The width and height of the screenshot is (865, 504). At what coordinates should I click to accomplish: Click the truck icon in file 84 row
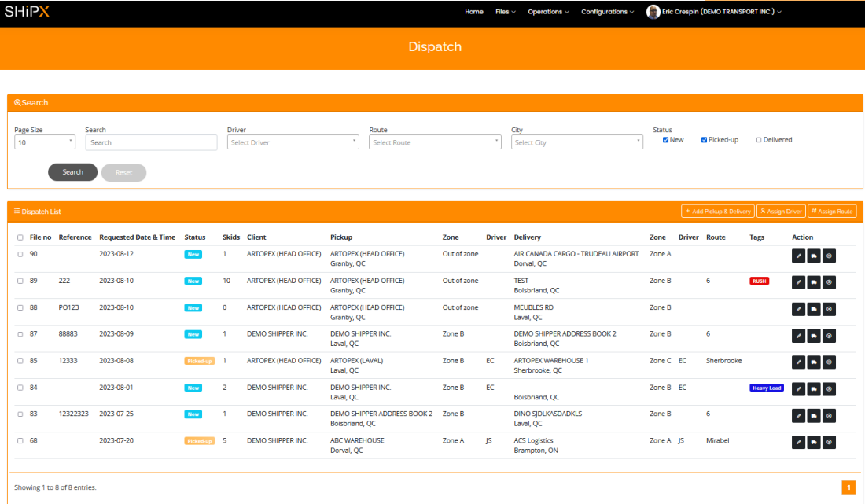click(814, 389)
